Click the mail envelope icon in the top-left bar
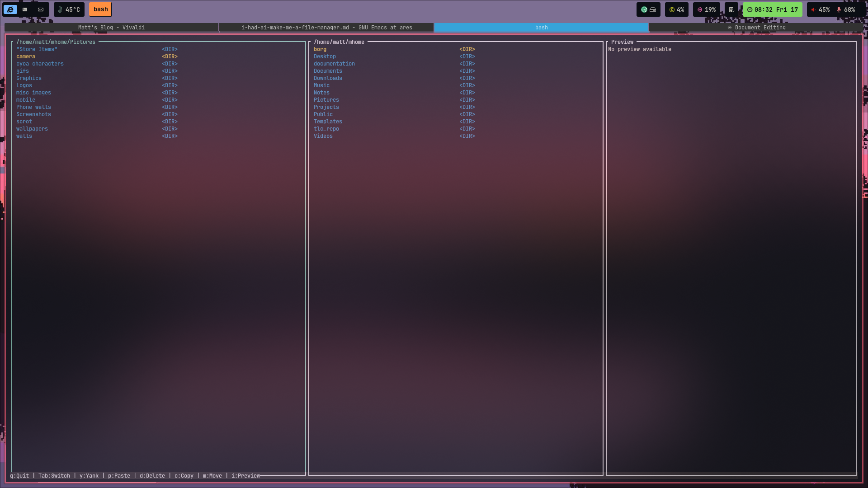868x488 pixels. pos(40,9)
